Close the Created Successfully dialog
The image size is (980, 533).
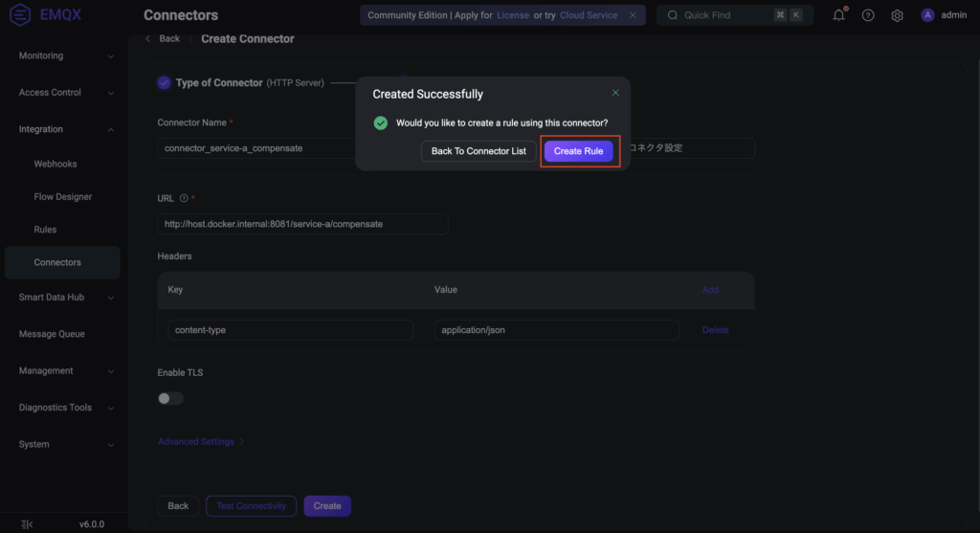tap(615, 93)
